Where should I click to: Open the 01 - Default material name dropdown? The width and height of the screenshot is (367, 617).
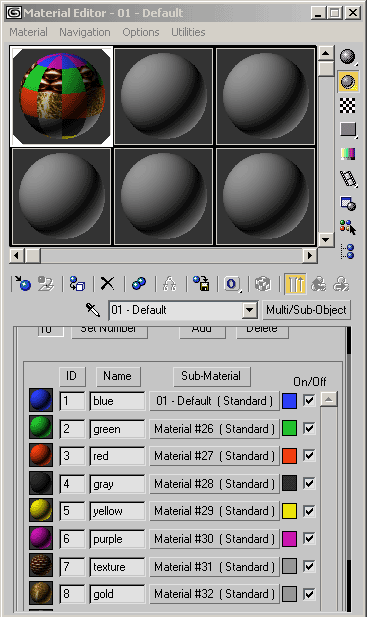click(249, 310)
